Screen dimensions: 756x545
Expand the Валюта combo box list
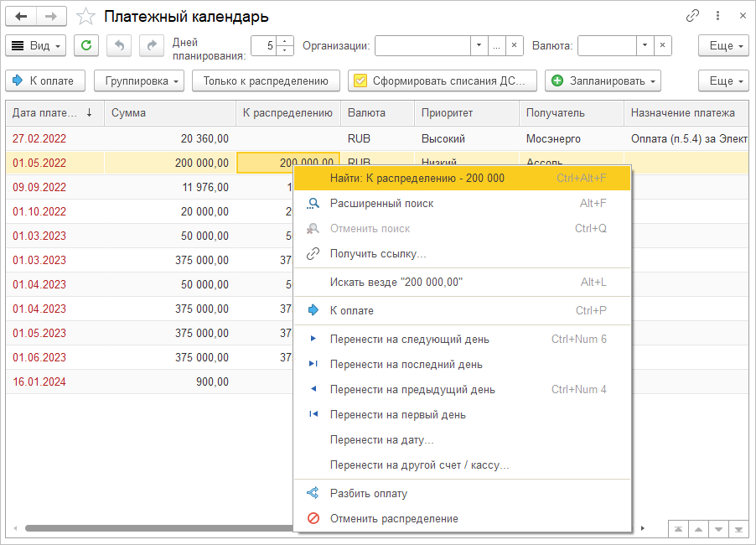[x=644, y=46]
